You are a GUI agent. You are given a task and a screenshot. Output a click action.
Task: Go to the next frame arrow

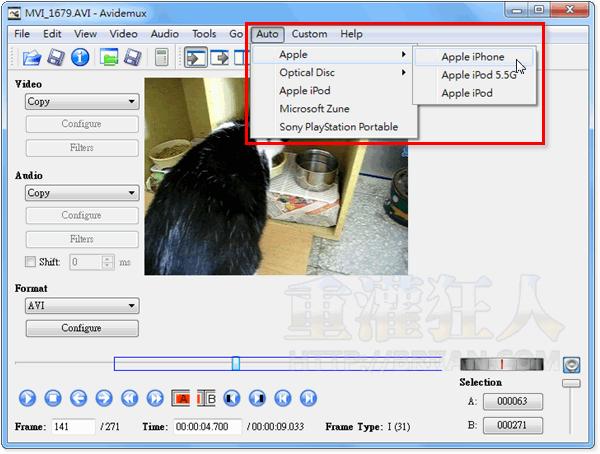pos(104,398)
